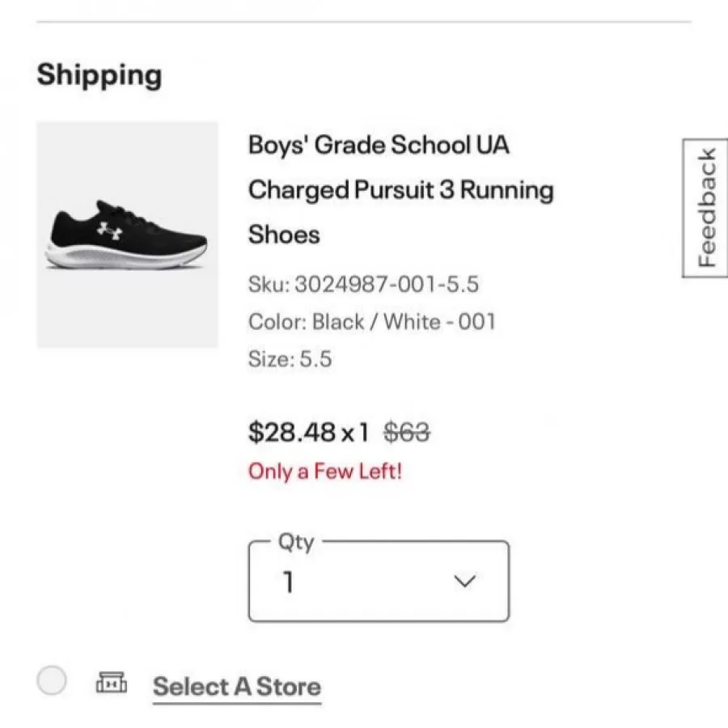Click the Under Armour logo on the shoe
728x728 pixels.
108,229
